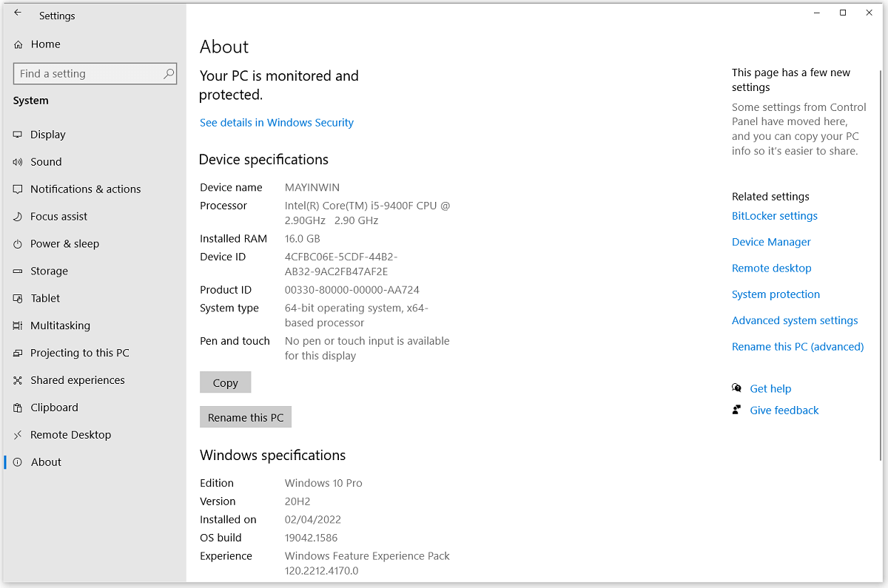Viewport: 888px width, 588px height.
Task: Click the Shared experiences icon
Action: [x=18, y=381]
